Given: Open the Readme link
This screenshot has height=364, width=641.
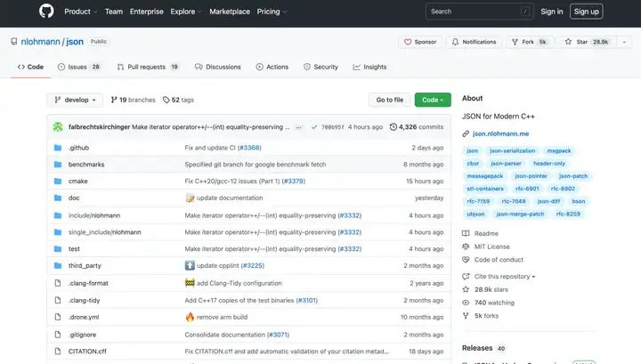Looking at the screenshot, I should (481, 234).
